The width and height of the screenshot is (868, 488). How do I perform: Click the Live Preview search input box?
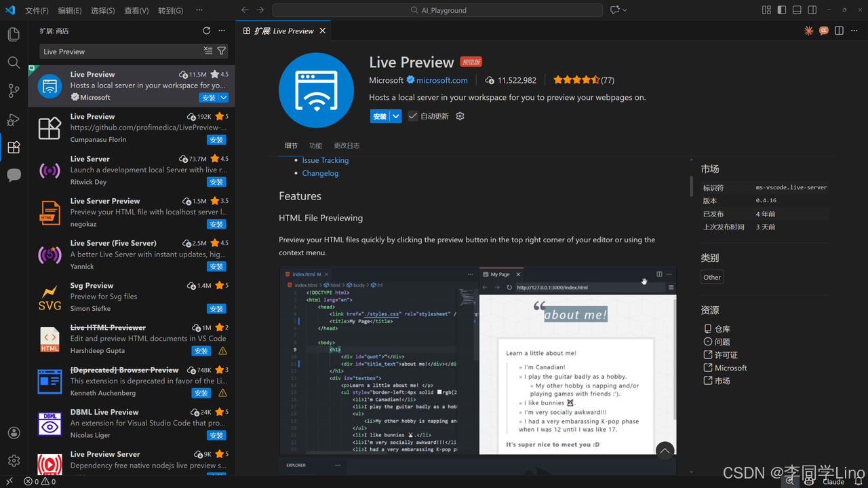(x=121, y=52)
